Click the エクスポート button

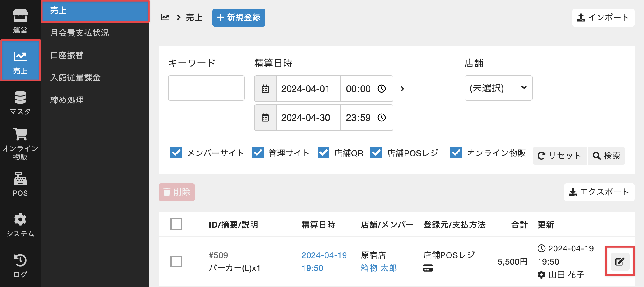(599, 192)
